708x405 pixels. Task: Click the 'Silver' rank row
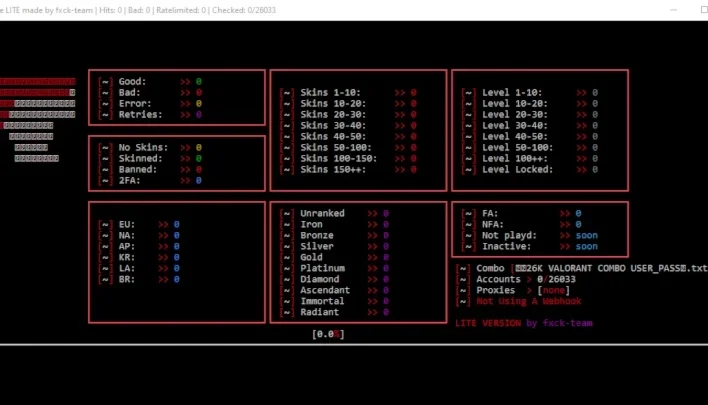pyautogui.click(x=335, y=247)
